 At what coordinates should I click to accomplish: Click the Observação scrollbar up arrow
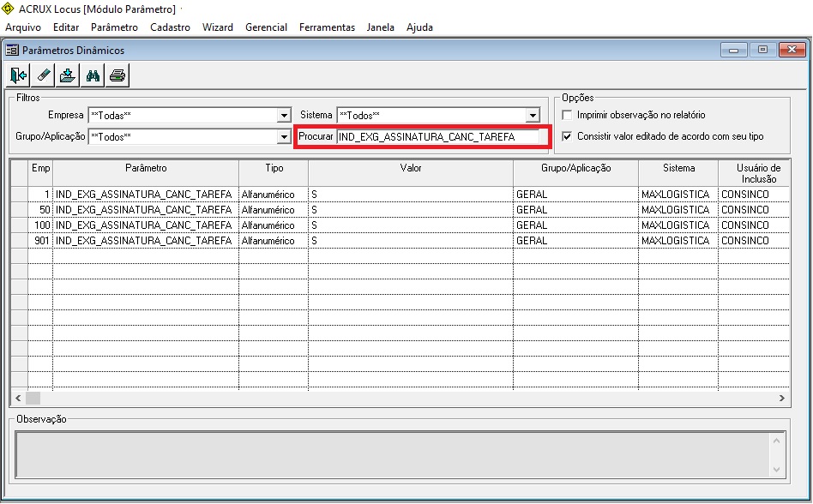[777, 441]
